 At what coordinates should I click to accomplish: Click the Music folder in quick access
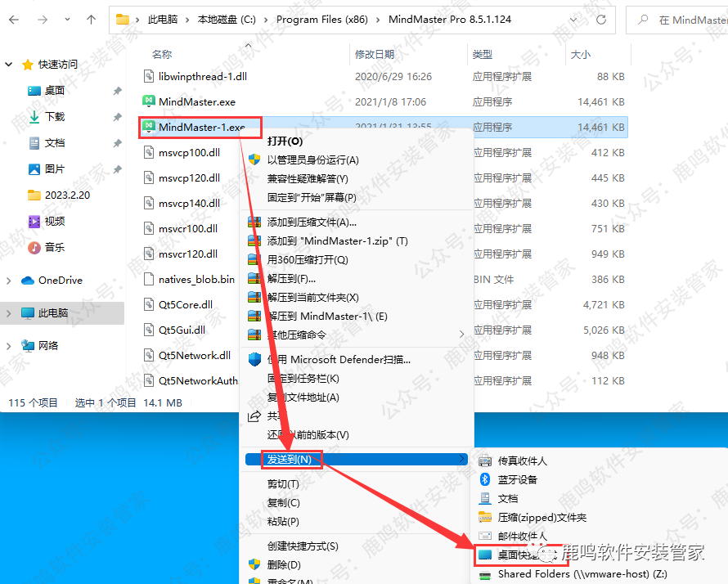tap(54, 247)
